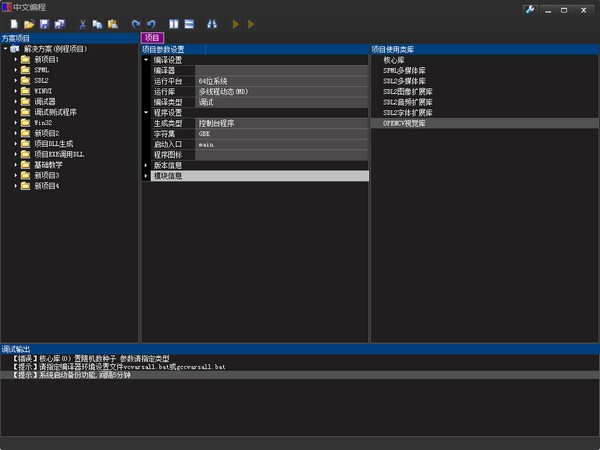Click the Open folder toolbar icon

(x=30, y=23)
